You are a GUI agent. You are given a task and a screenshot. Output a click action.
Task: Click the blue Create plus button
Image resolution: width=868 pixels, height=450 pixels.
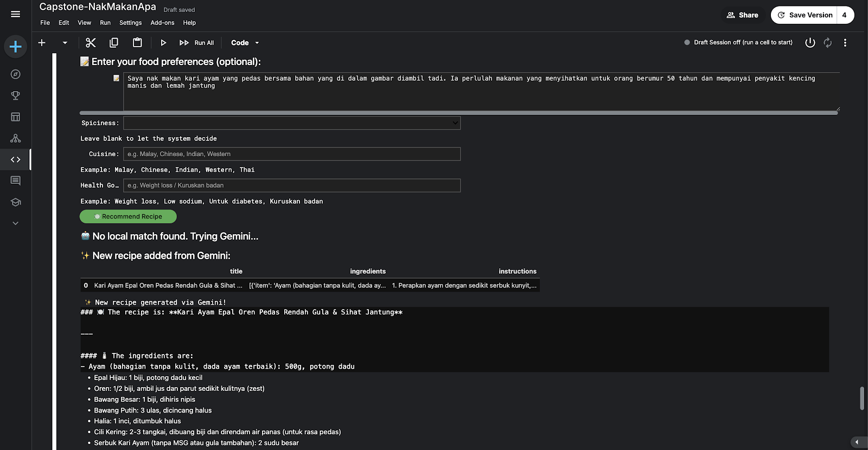(16, 47)
